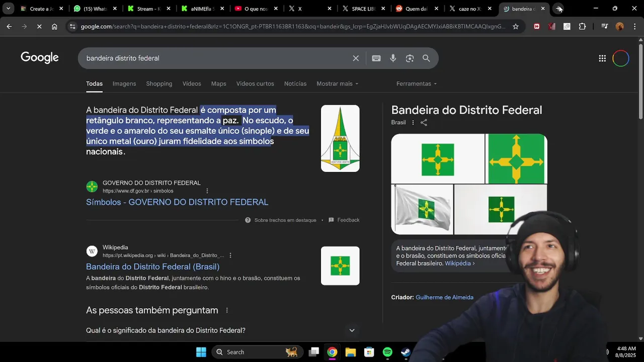Select the Maps search tab
This screenshot has width=644, height=362.
(x=218, y=83)
